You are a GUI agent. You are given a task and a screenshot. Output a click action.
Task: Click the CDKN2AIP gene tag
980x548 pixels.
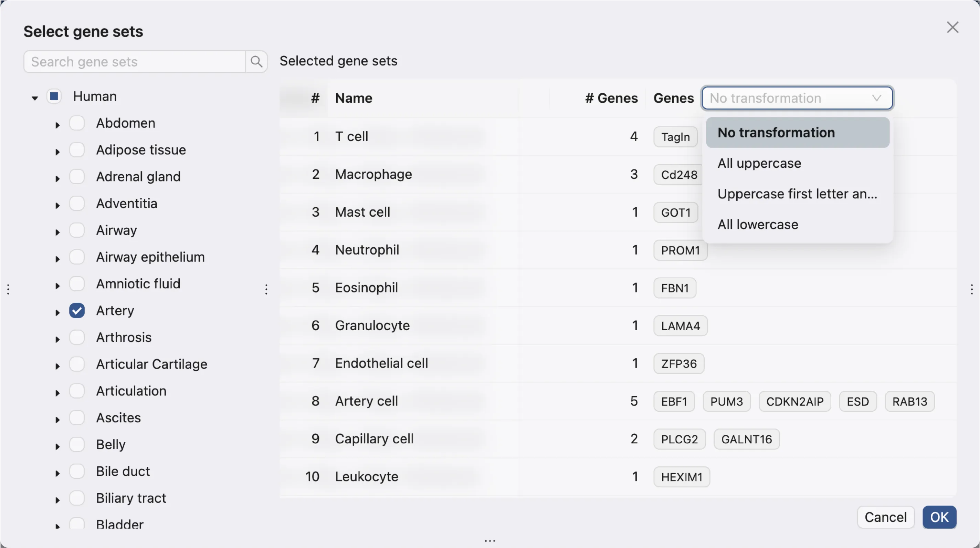(794, 402)
